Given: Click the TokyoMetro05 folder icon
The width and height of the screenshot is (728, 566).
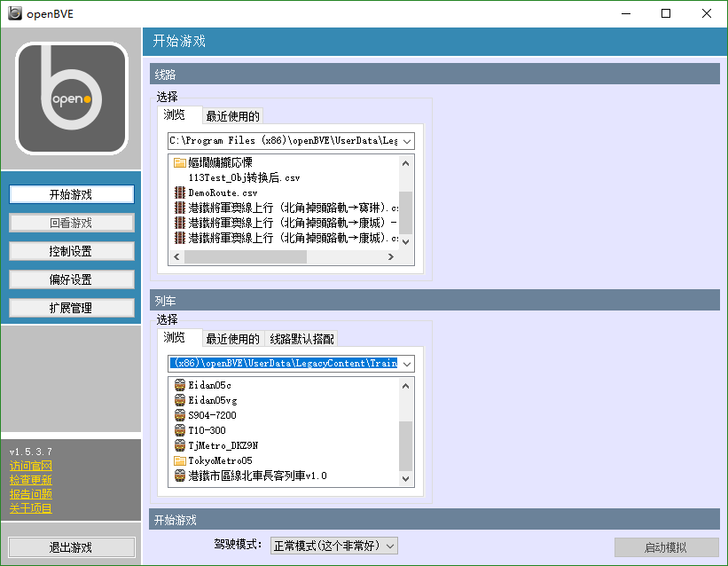Looking at the screenshot, I should pos(180,460).
